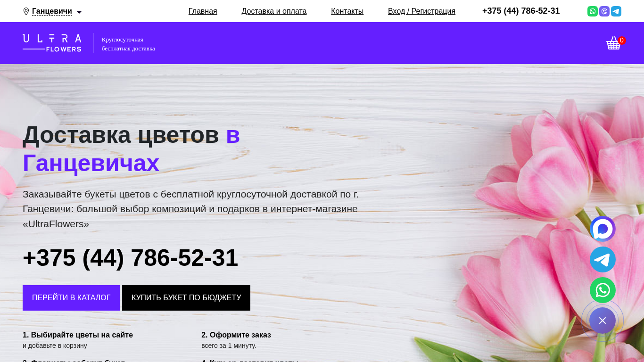The image size is (644, 362).
Task: Open the Ганцевичи city selector text
Action: pyautogui.click(x=52, y=11)
